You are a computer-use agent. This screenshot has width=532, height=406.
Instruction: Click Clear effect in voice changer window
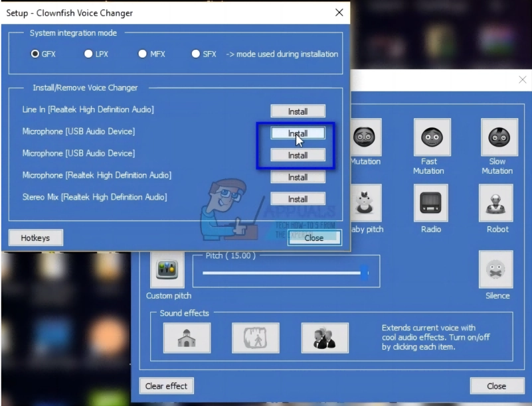pyautogui.click(x=166, y=386)
